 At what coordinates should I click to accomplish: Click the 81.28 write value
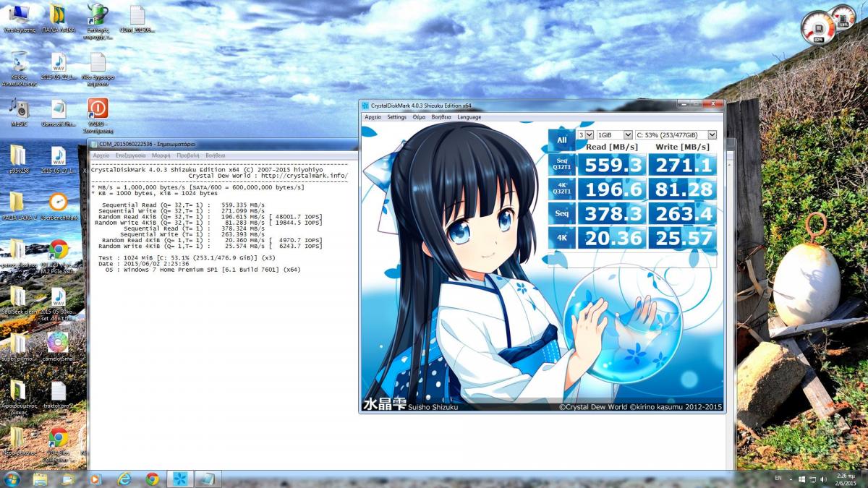pyautogui.click(x=682, y=189)
